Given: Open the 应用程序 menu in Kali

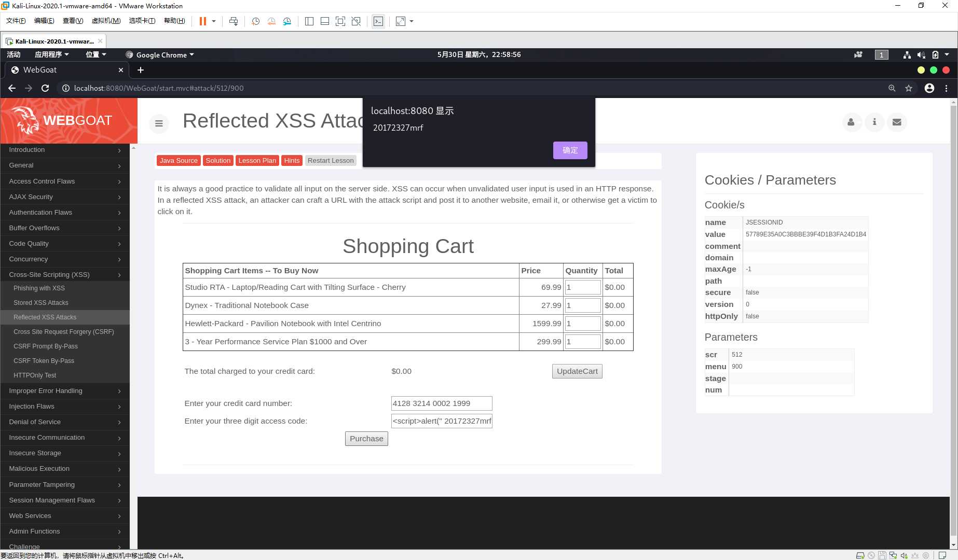Looking at the screenshot, I should click(x=51, y=54).
